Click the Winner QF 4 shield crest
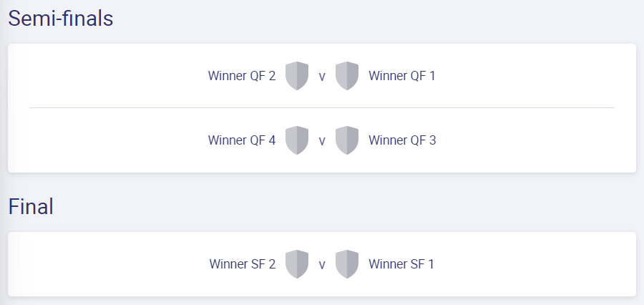Screen dimensions: 644x305 [297, 140]
